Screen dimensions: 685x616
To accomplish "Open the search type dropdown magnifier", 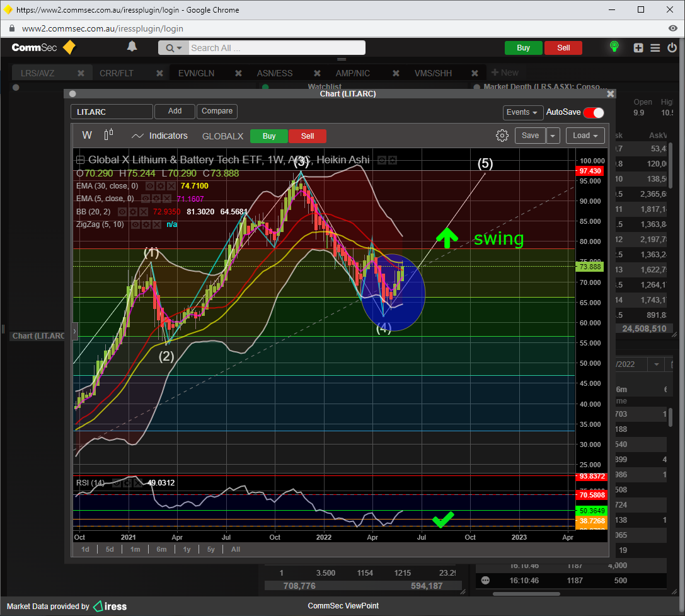I will click(x=173, y=48).
